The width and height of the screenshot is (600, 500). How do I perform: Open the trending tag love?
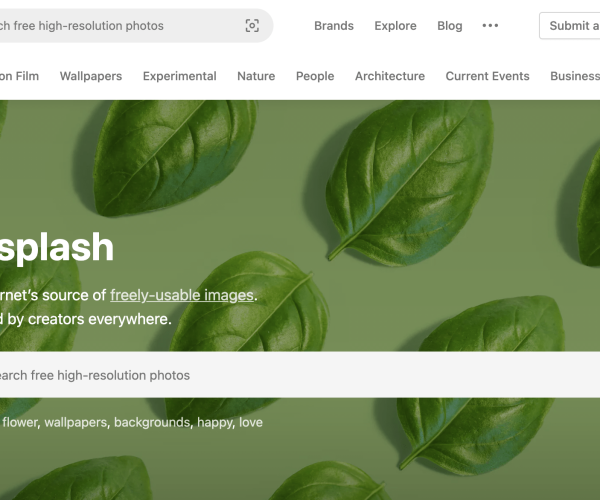(251, 423)
